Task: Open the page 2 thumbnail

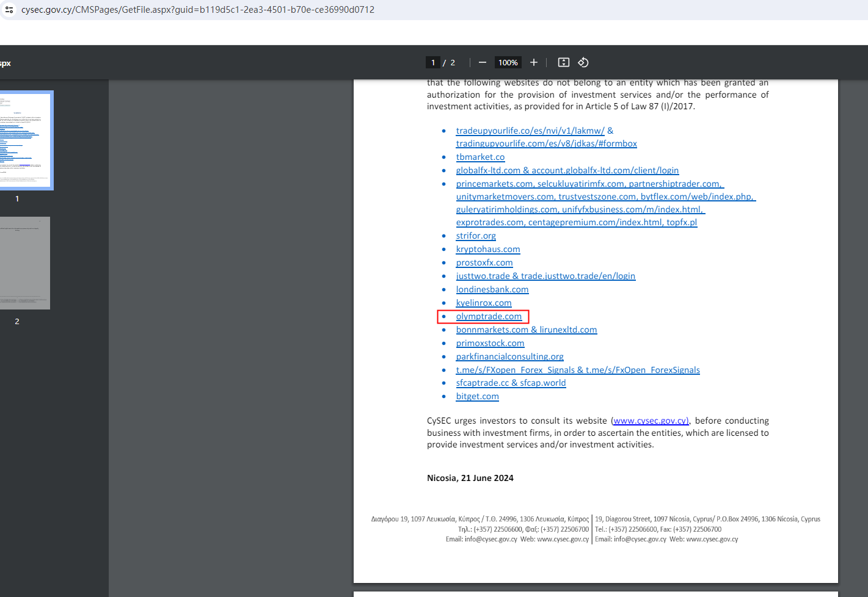Action: [25, 263]
